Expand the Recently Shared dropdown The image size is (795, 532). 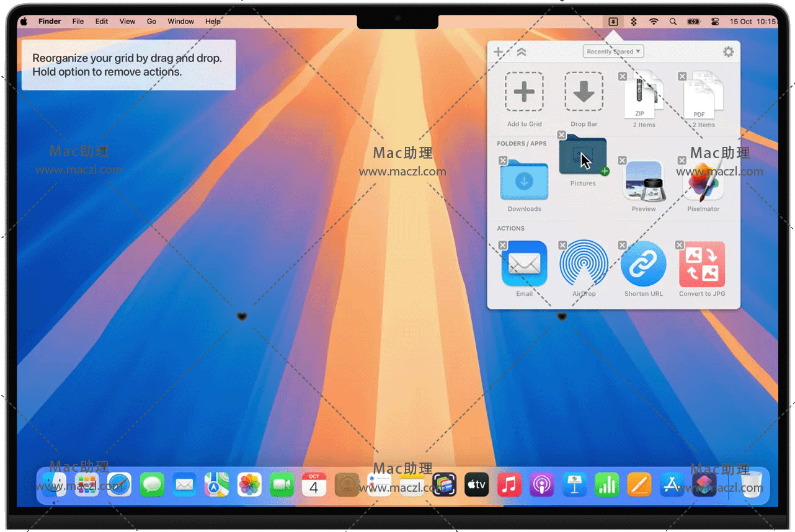[x=613, y=51]
